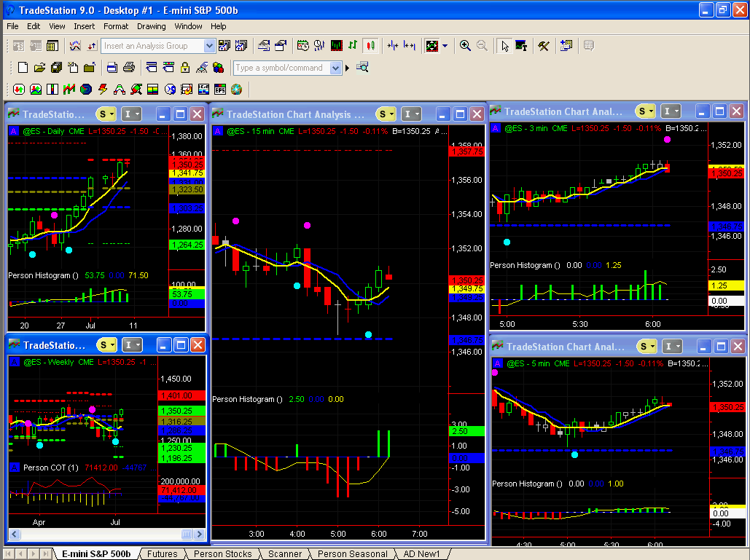Click the red and green arrows shortcut icon
The height and width of the screenshot is (560, 750).
(19, 90)
